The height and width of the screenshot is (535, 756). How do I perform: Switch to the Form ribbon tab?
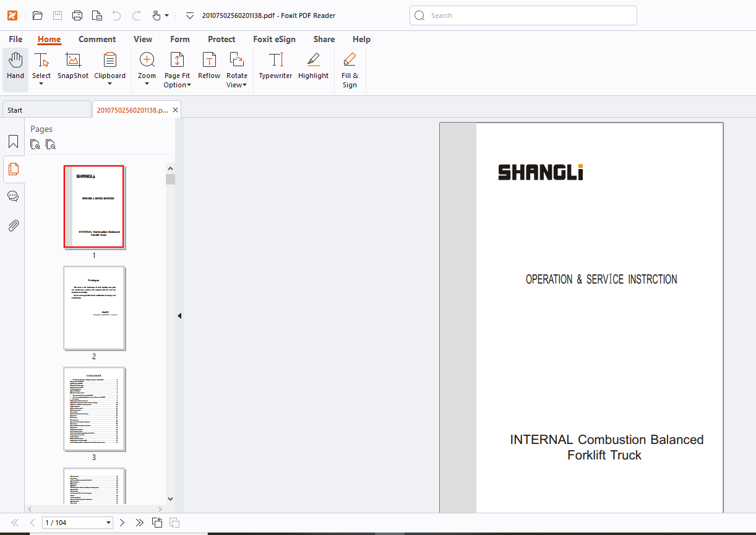(180, 39)
